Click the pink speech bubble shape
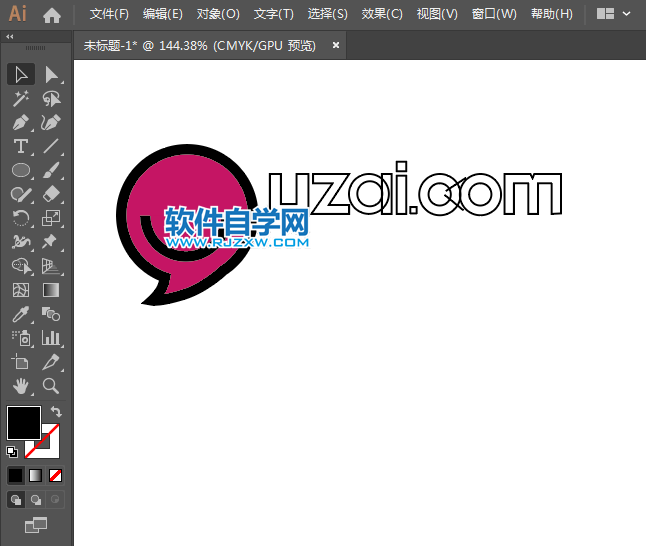The image size is (646, 546). pyautogui.click(x=185, y=185)
